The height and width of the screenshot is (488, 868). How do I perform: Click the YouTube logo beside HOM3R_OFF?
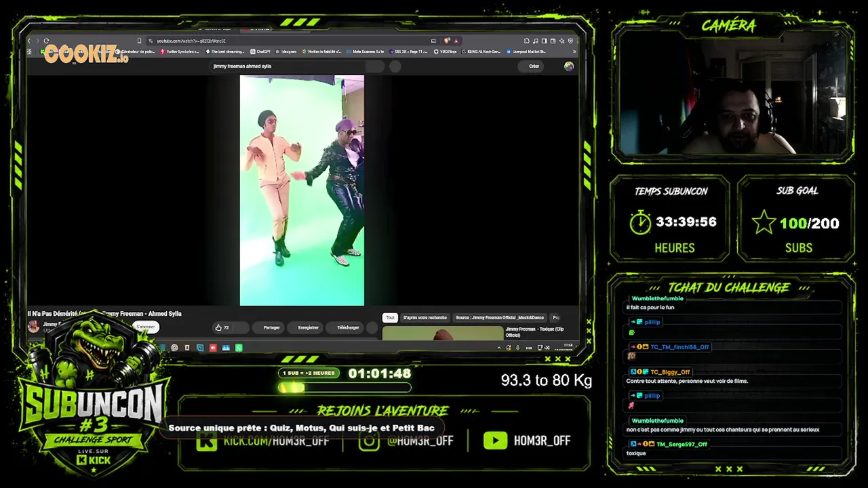pos(495,441)
